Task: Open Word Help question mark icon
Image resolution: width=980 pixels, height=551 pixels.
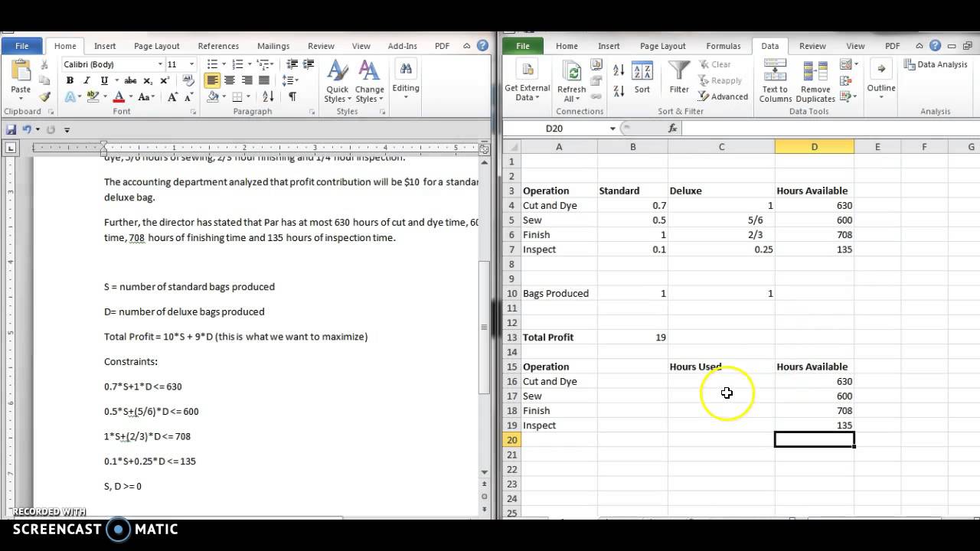Action: pyautogui.click(x=482, y=46)
